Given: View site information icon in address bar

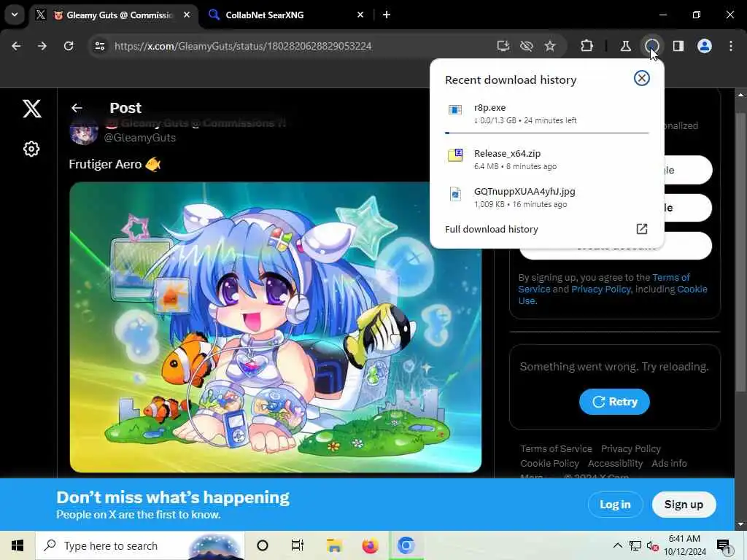Looking at the screenshot, I should [x=100, y=46].
